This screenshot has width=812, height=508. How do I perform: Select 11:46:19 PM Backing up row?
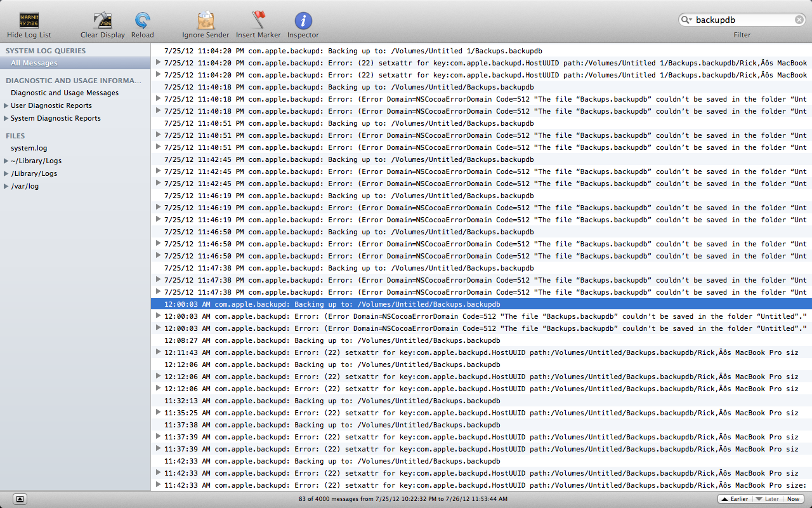pyautogui.click(x=481, y=196)
